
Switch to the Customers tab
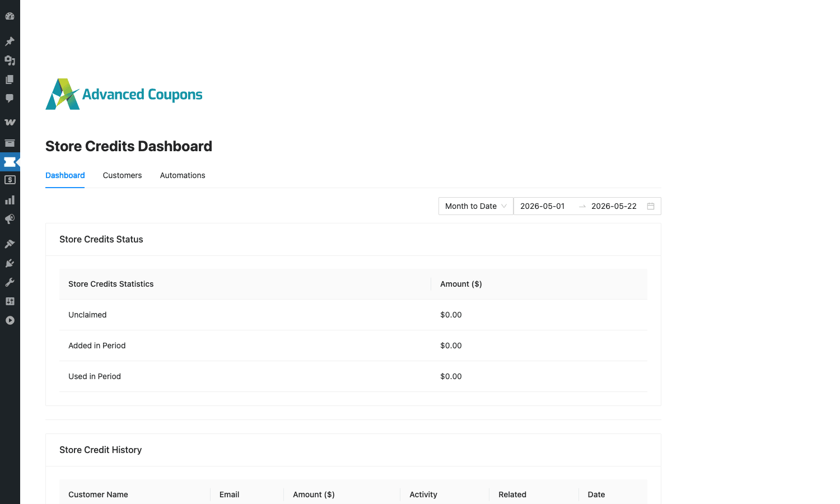click(x=122, y=175)
